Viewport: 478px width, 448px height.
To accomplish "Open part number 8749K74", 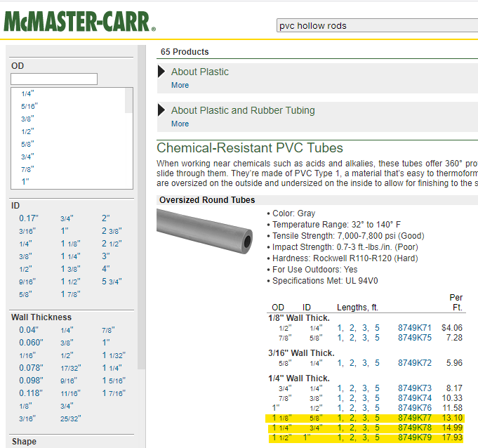I will click(x=415, y=398).
